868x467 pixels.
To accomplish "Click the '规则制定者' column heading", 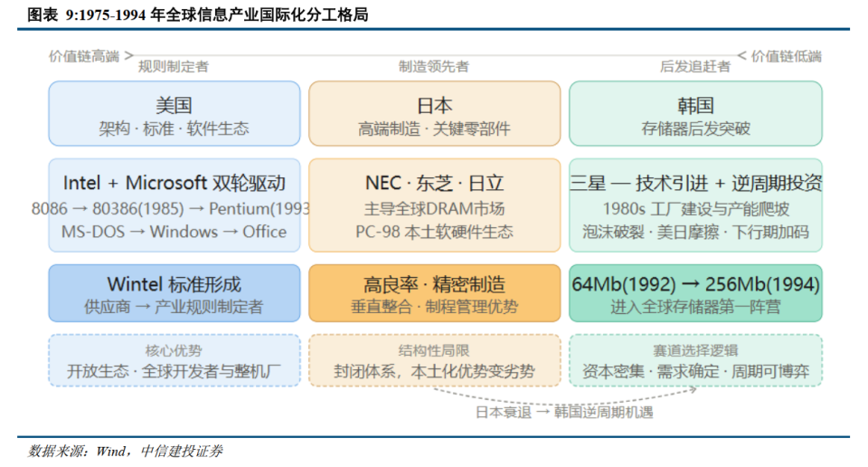I will [174, 67].
